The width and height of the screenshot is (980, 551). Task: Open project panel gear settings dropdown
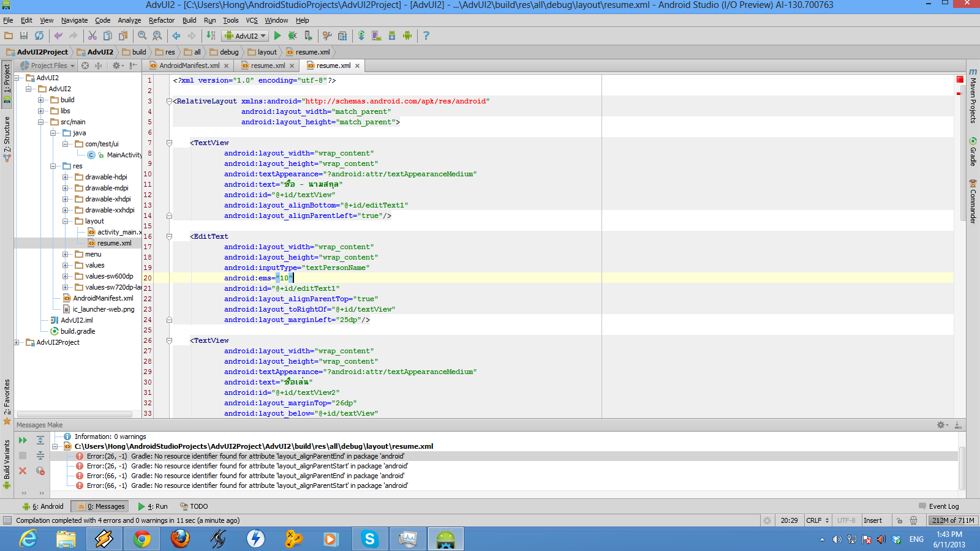118,66
